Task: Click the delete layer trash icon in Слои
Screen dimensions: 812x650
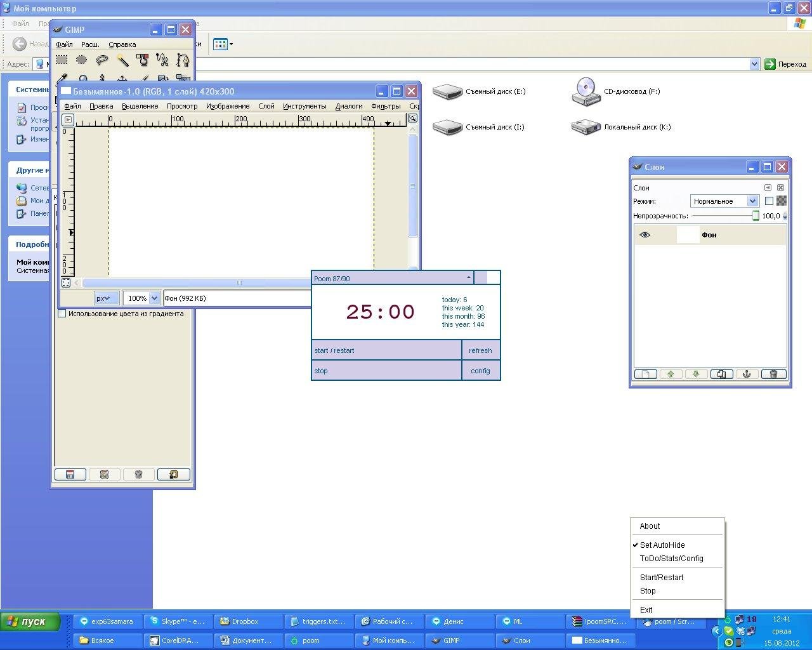Action: click(773, 374)
